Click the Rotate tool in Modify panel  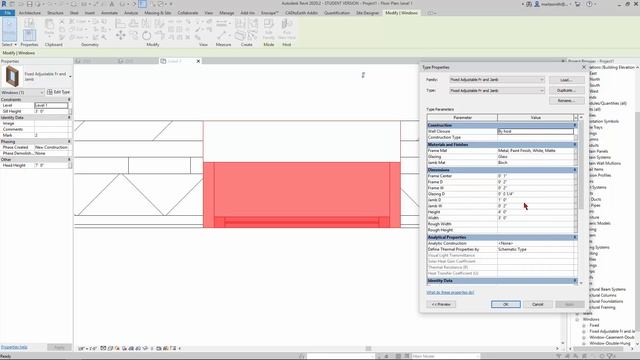coord(147,36)
